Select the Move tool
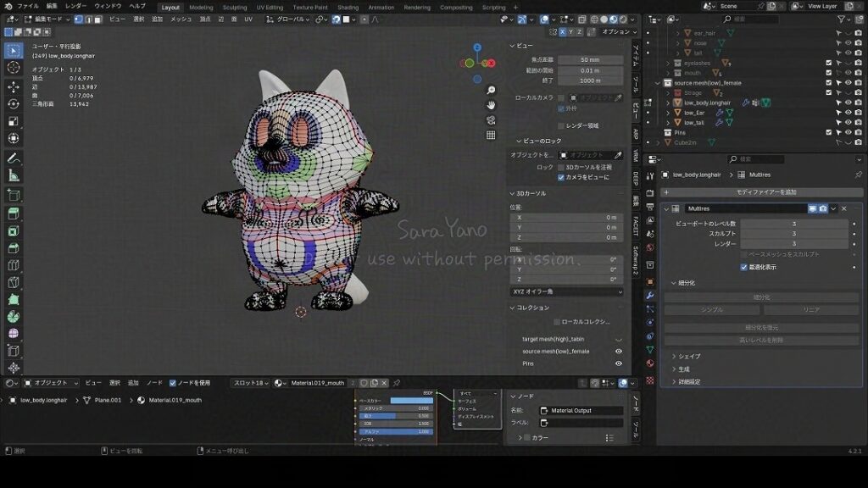Screen dimensions: 868x488 pos(14,87)
